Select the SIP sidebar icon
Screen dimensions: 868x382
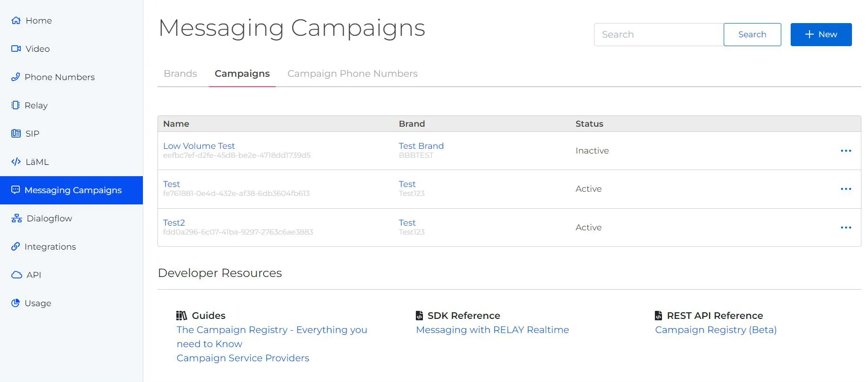click(16, 133)
